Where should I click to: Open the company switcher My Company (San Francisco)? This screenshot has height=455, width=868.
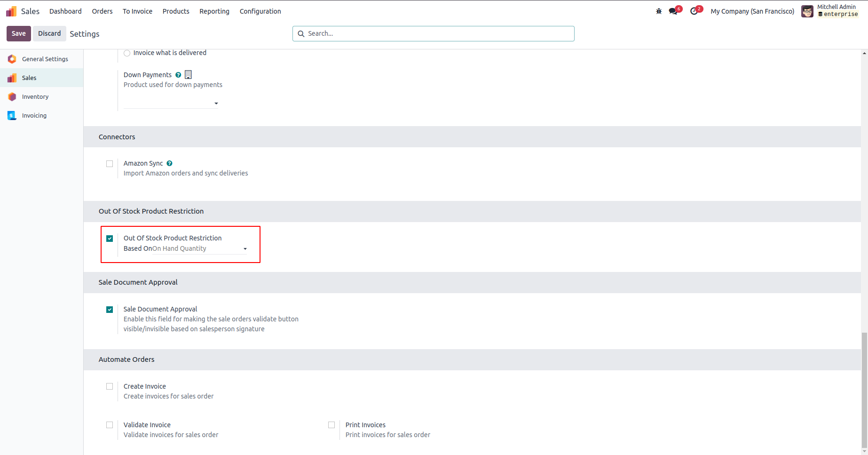tap(752, 11)
